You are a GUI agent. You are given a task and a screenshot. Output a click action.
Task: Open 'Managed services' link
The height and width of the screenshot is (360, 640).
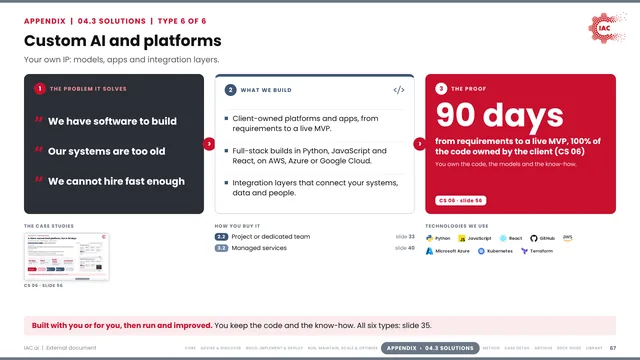click(x=259, y=248)
